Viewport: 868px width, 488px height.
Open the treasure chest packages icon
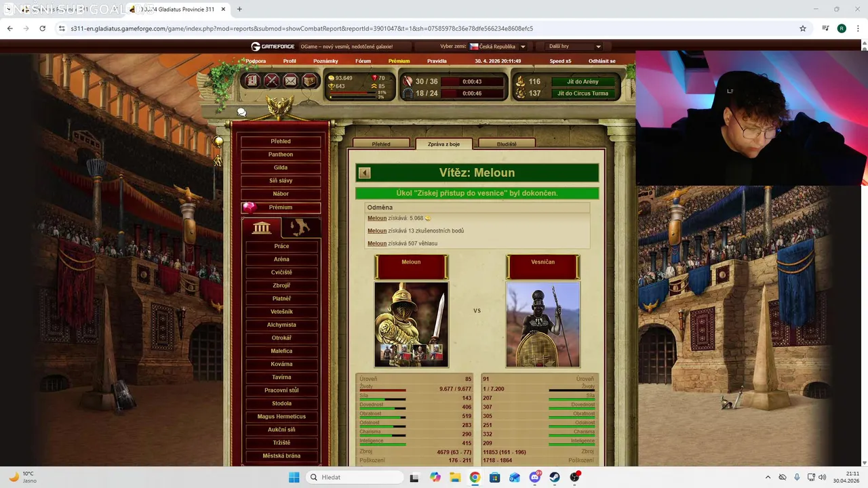[x=309, y=81]
